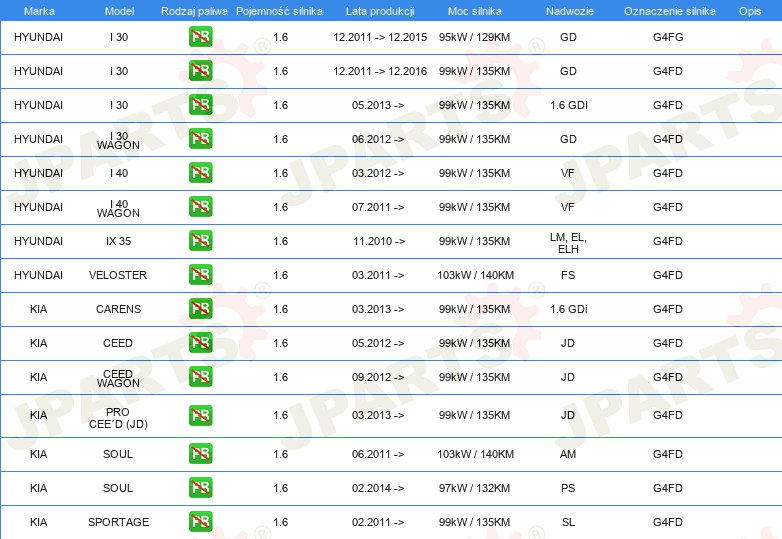Click the petrol icon in the KIA CEED row from 05.2012
782x539 pixels.
point(200,342)
